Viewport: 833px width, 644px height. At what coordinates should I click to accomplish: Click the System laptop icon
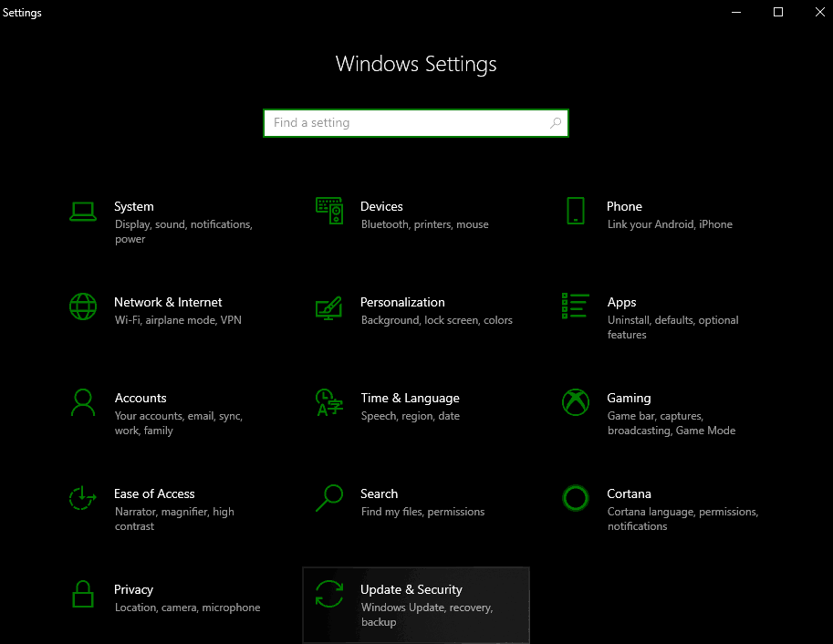83,211
